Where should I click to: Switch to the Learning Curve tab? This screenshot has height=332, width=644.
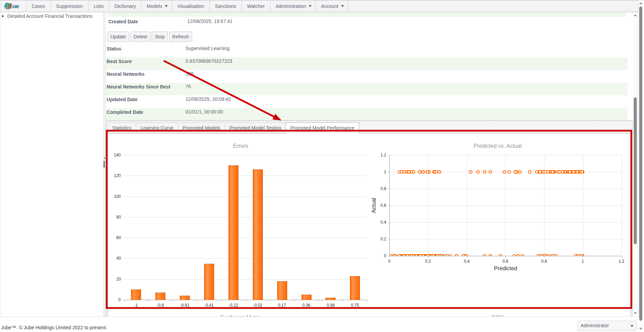click(157, 128)
